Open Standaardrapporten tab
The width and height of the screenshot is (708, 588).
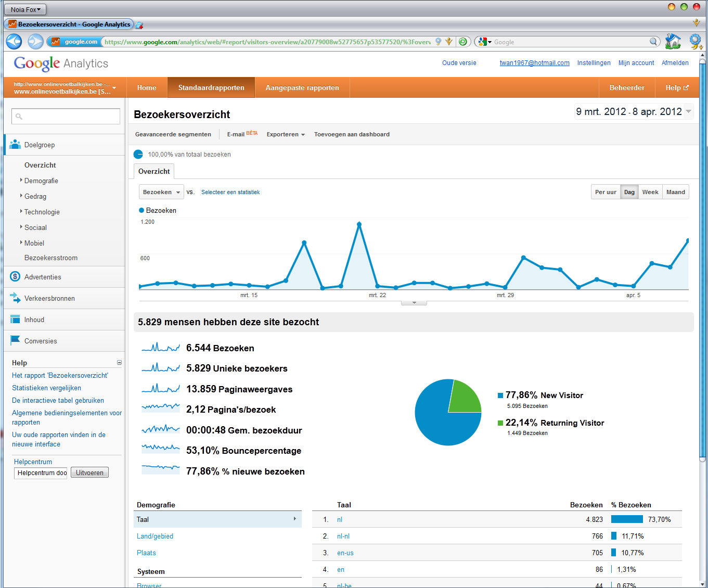click(211, 87)
